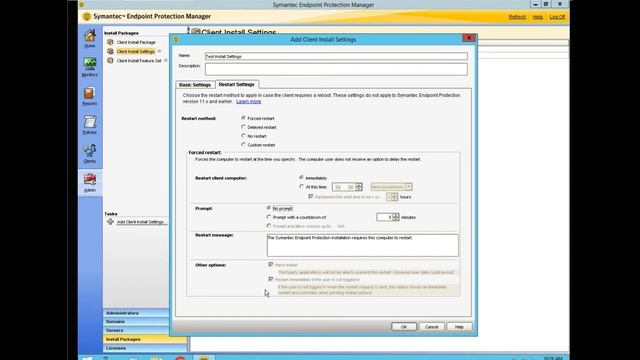The image size is (640, 360).
Task: Click the OK button
Action: (x=404, y=327)
